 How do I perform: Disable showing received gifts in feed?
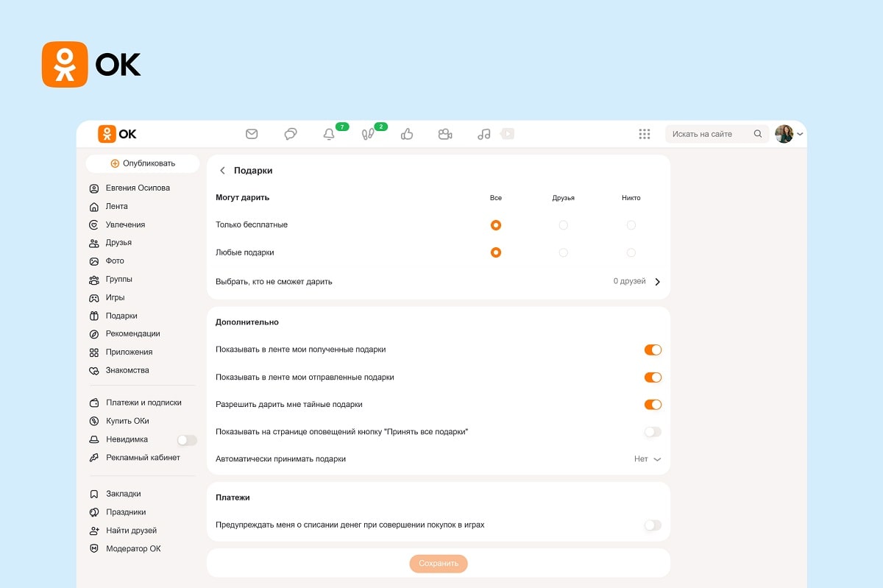pyautogui.click(x=653, y=350)
